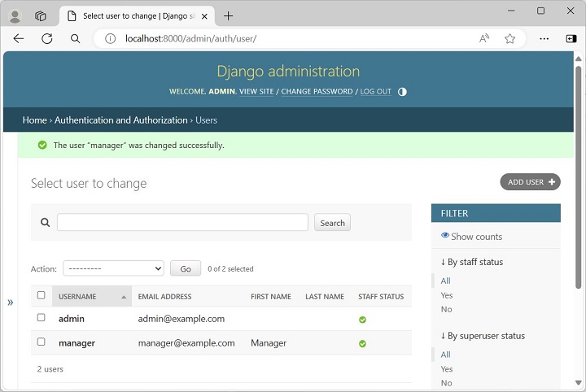The width and height of the screenshot is (586, 392).
Task: Check the manager user checkbox
Action: [42, 342]
